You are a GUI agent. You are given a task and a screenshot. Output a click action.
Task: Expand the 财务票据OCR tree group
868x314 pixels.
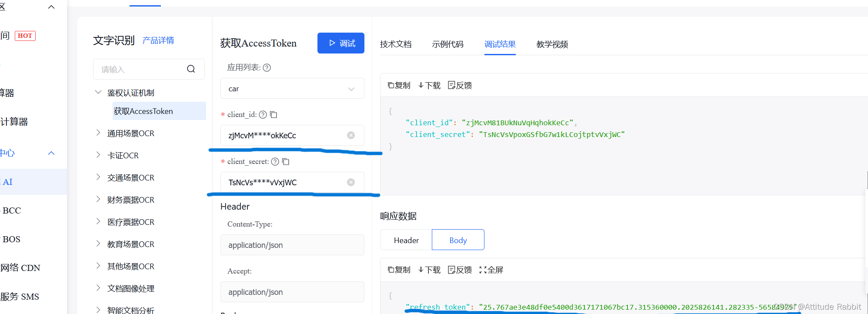pyautogui.click(x=98, y=199)
